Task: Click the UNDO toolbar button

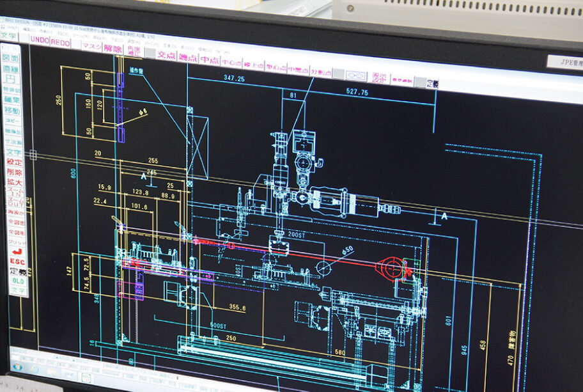Action: 40,40
